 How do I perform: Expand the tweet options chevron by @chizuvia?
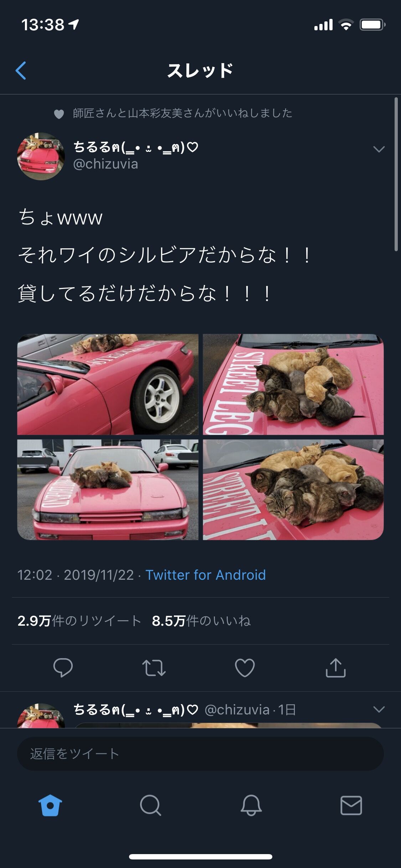tap(379, 149)
